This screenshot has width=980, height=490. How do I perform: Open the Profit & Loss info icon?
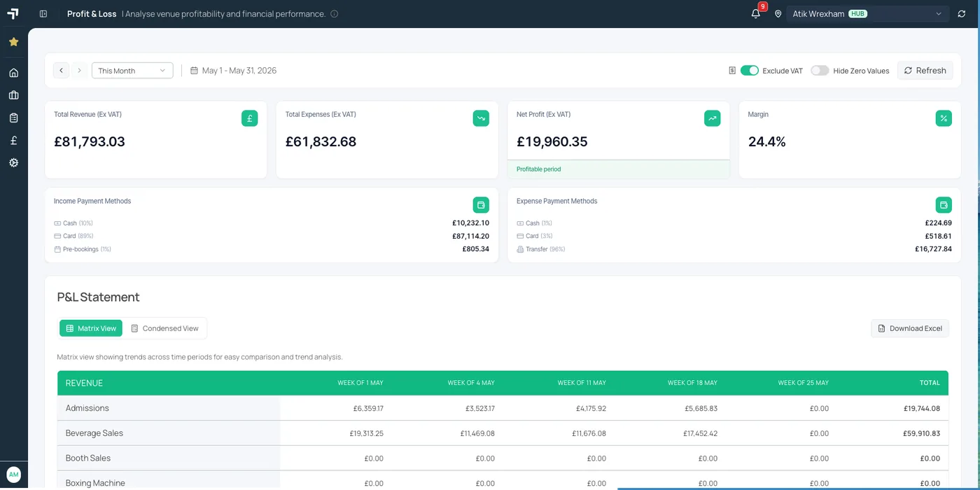(x=334, y=14)
